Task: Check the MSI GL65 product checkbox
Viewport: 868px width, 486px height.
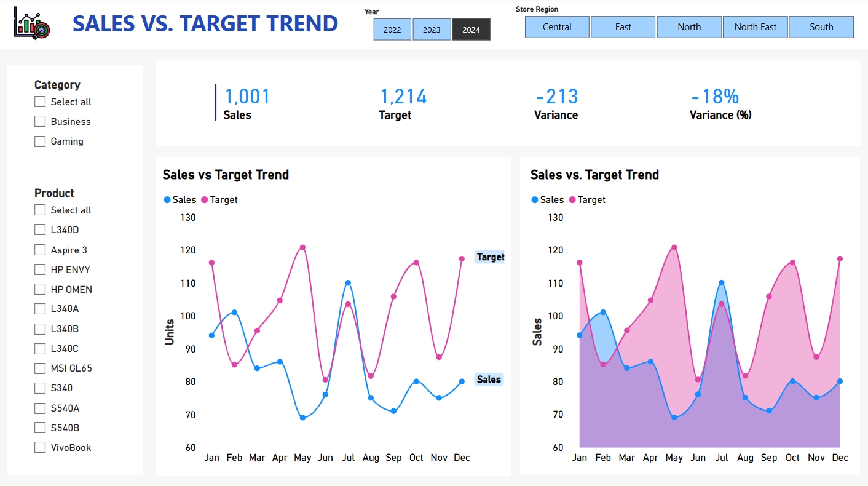Action: click(x=40, y=368)
